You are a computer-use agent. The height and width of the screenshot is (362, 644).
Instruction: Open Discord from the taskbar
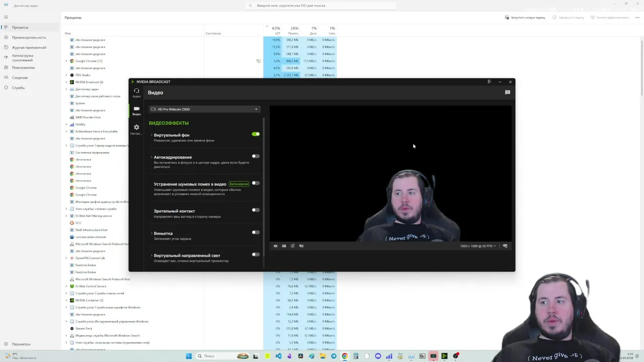tap(378, 356)
